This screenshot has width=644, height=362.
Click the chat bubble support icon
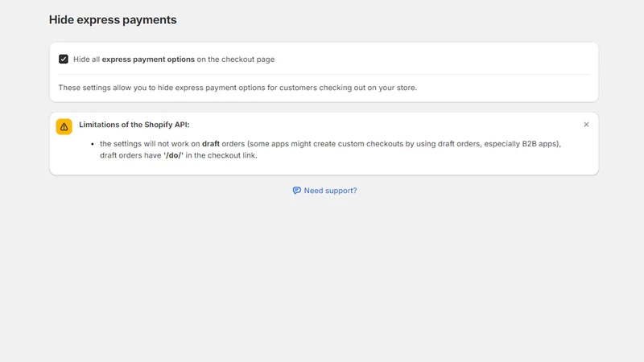click(x=296, y=191)
